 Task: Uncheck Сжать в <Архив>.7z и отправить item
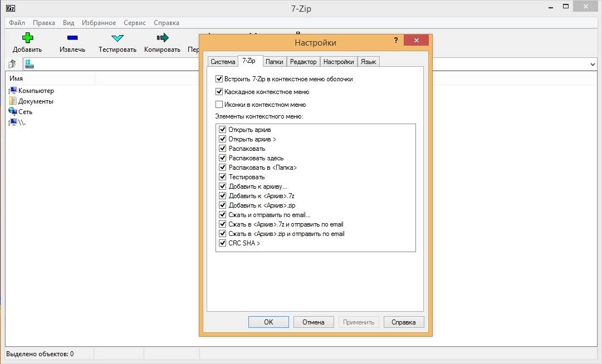click(x=222, y=224)
